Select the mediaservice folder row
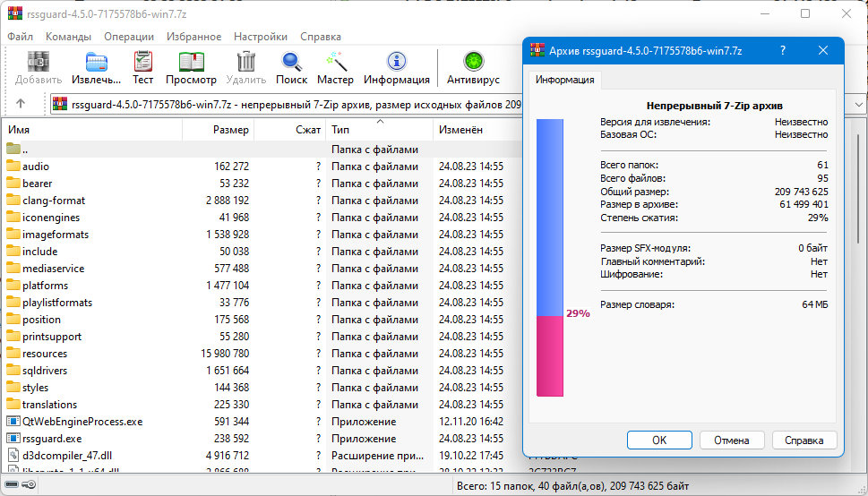Image resolution: width=868 pixels, height=496 pixels. click(262, 269)
